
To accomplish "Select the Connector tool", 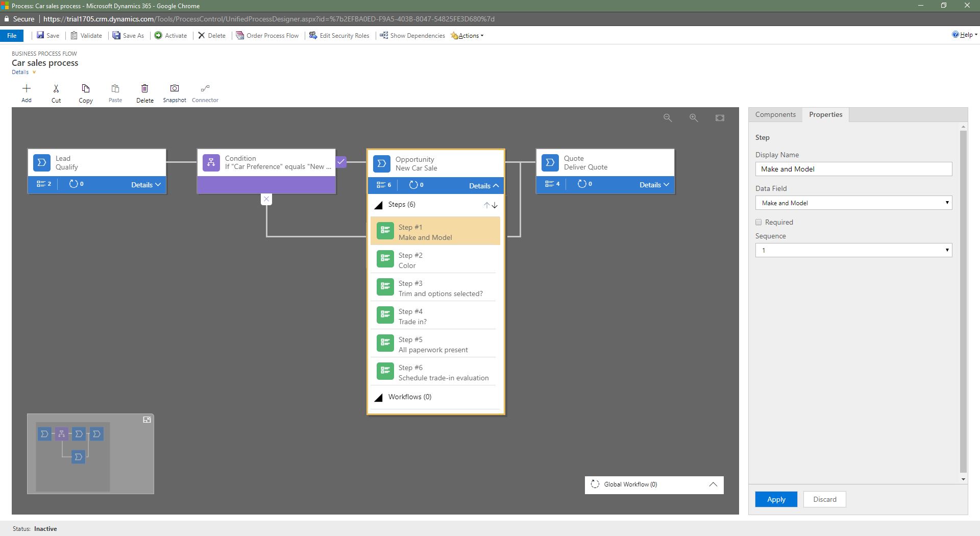I will 205,89.
